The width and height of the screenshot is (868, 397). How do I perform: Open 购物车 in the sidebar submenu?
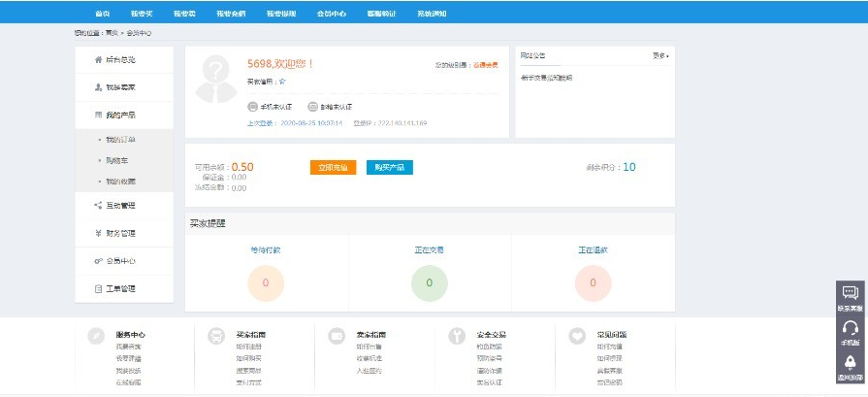coord(116,160)
